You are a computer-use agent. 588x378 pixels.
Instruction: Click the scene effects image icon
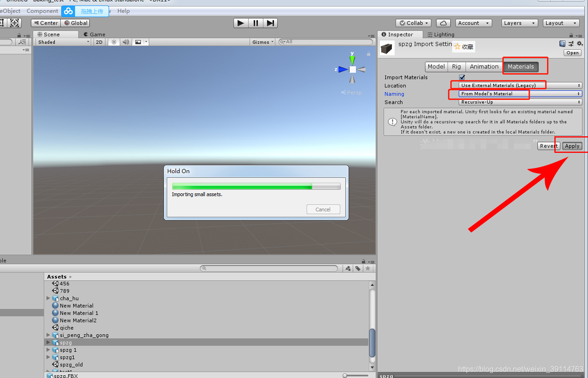(x=137, y=42)
